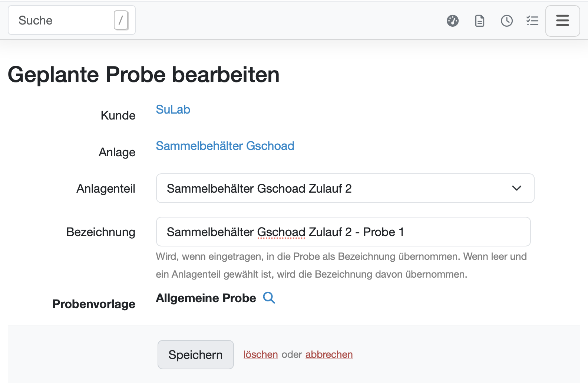This screenshot has height=389, width=588.
Task: Open the clock history icon
Action: 507,21
